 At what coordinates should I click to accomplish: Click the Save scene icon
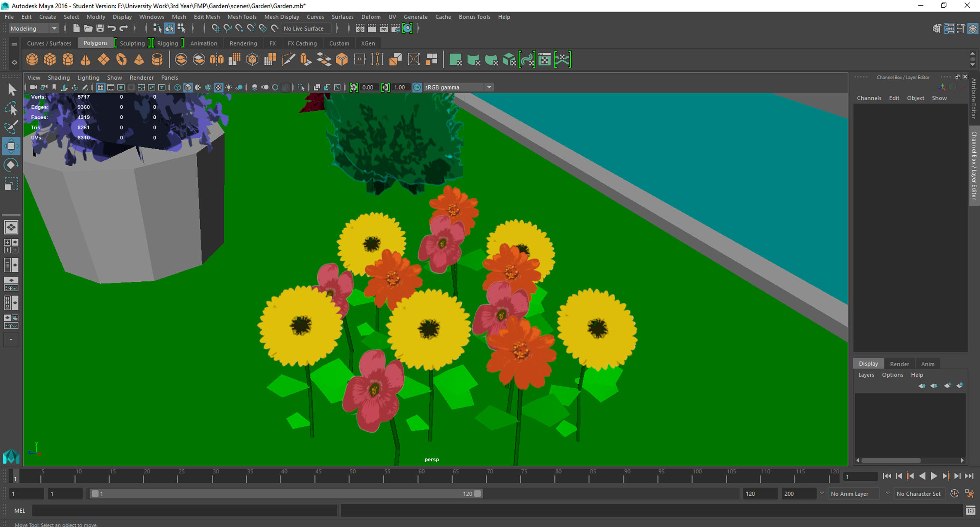(x=100, y=28)
